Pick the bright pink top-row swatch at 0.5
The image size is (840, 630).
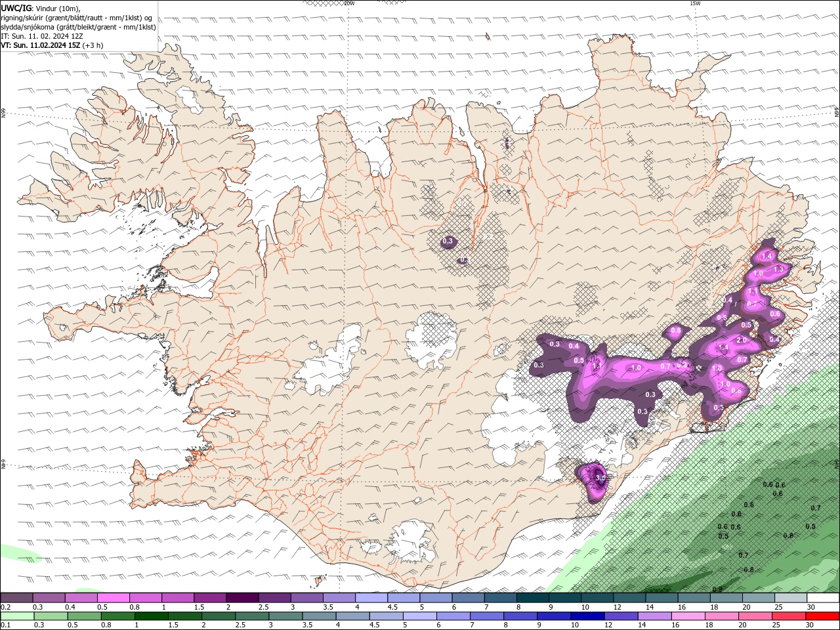point(113,598)
